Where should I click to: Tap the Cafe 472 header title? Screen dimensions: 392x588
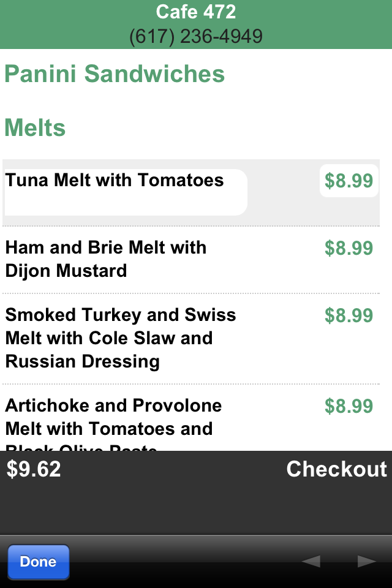196,12
